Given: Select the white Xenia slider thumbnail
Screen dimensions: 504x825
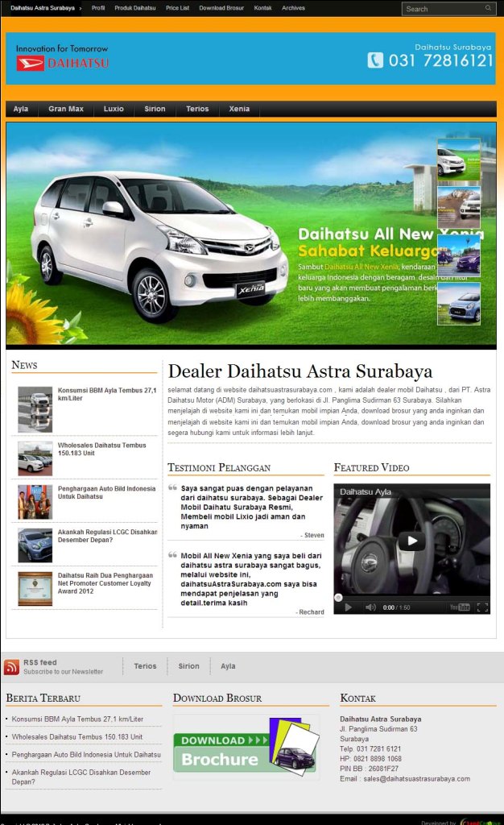Looking at the screenshot, I should coord(459,160).
